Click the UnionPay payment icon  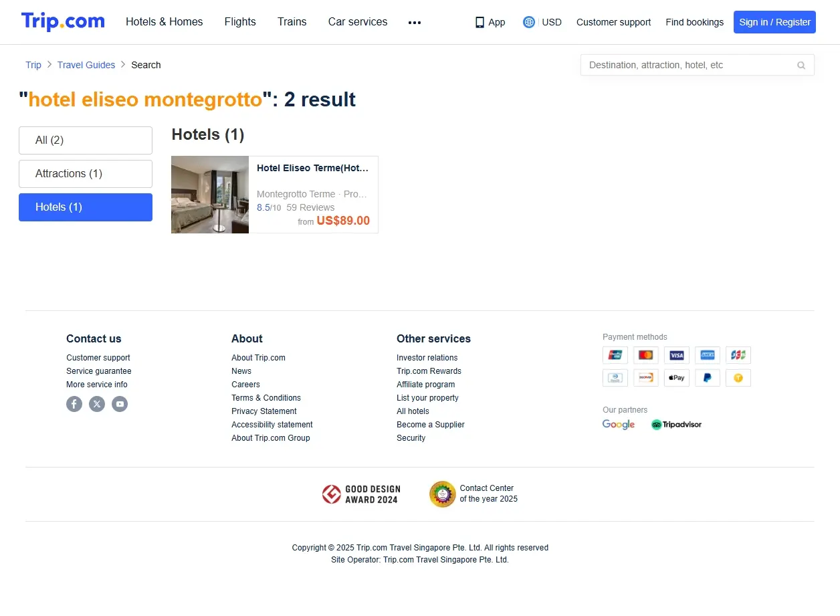pyautogui.click(x=615, y=355)
